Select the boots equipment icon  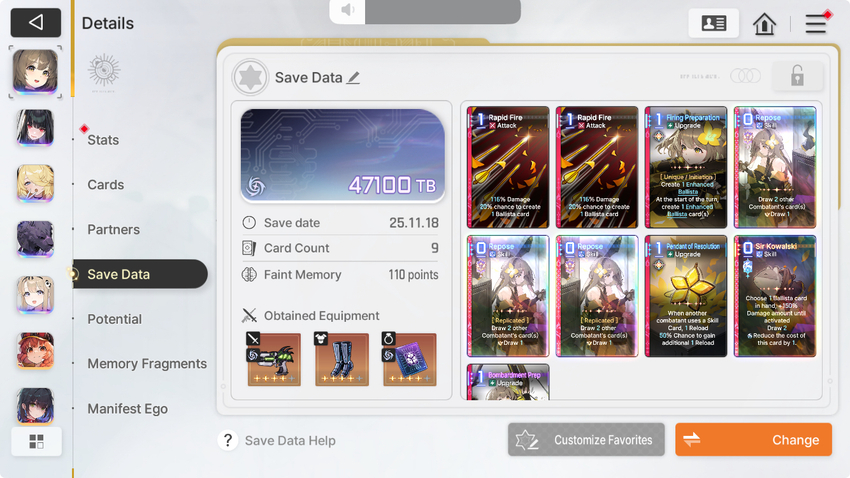point(342,359)
